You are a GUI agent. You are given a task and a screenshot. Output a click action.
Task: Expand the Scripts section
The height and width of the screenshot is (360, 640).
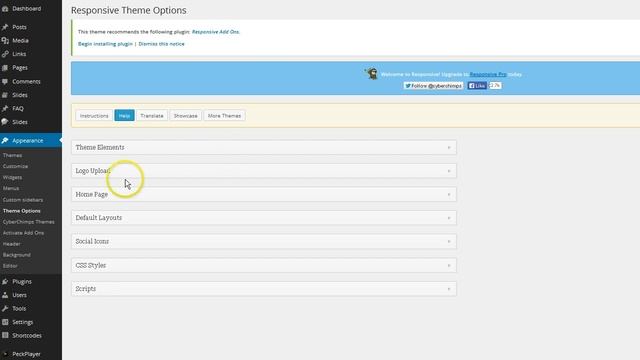coord(264,289)
